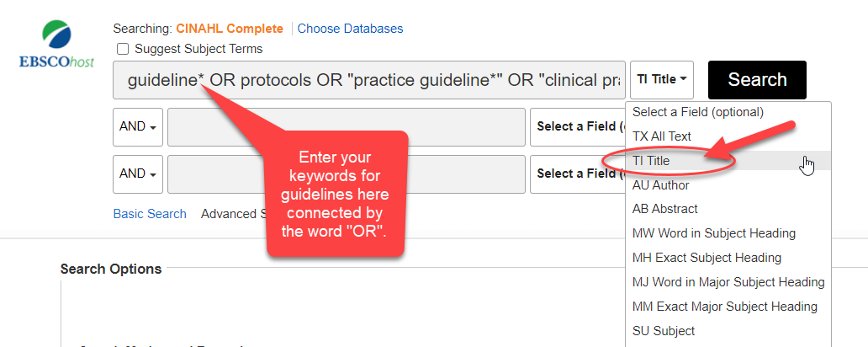Pick MJ Word in Major Subject Heading
Screen dimensions: 868x347
[728, 282]
